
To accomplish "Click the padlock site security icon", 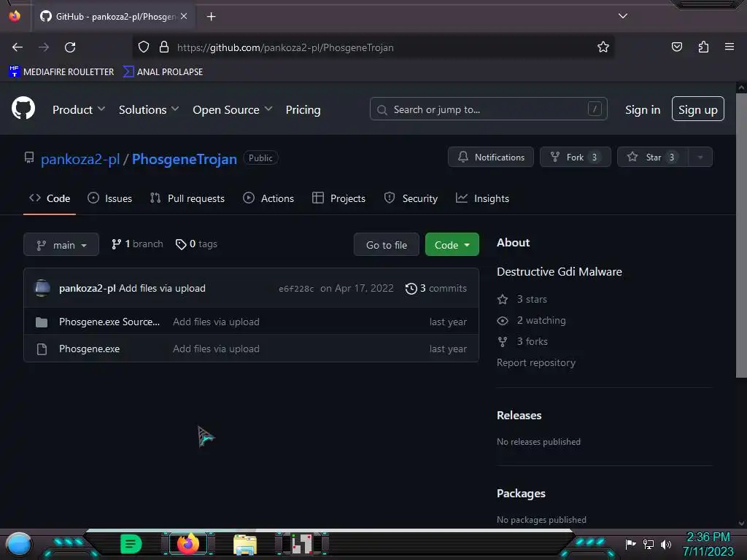I will [164, 47].
